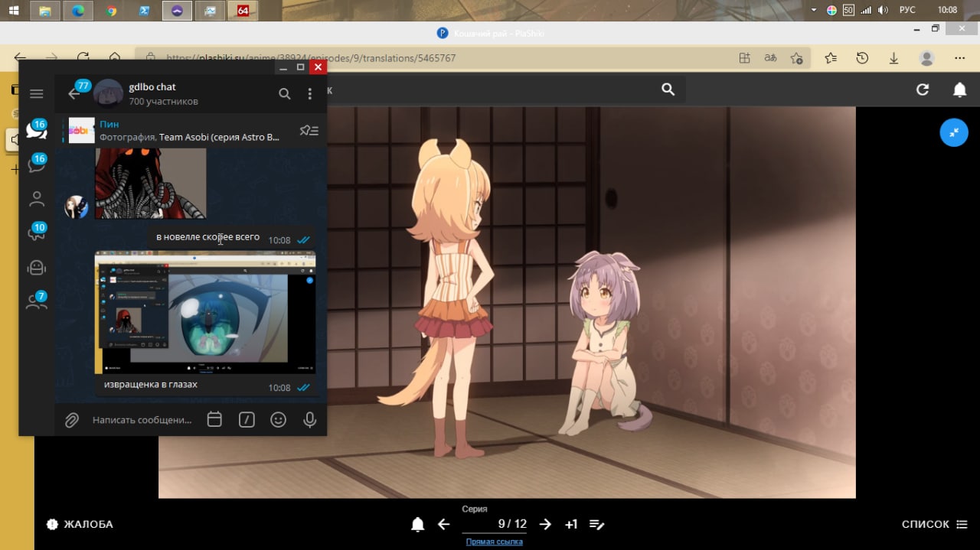This screenshot has height=550, width=980.
Task: Open All chats folder with 16 badge
Action: [x=36, y=129]
